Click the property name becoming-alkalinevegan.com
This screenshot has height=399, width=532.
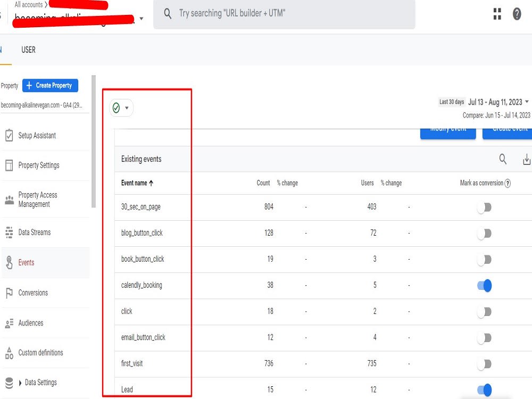41,105
